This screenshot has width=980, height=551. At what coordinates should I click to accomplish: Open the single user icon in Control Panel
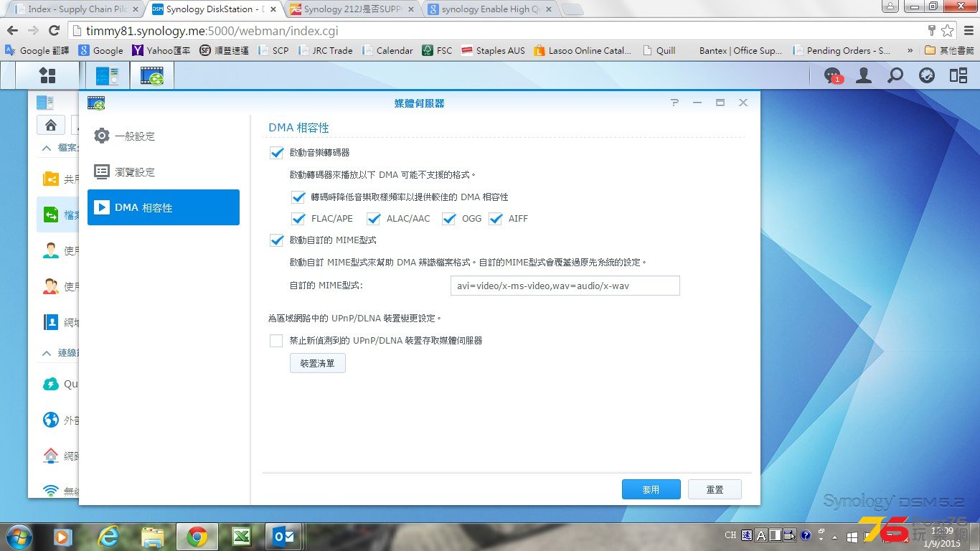(51, 250)
